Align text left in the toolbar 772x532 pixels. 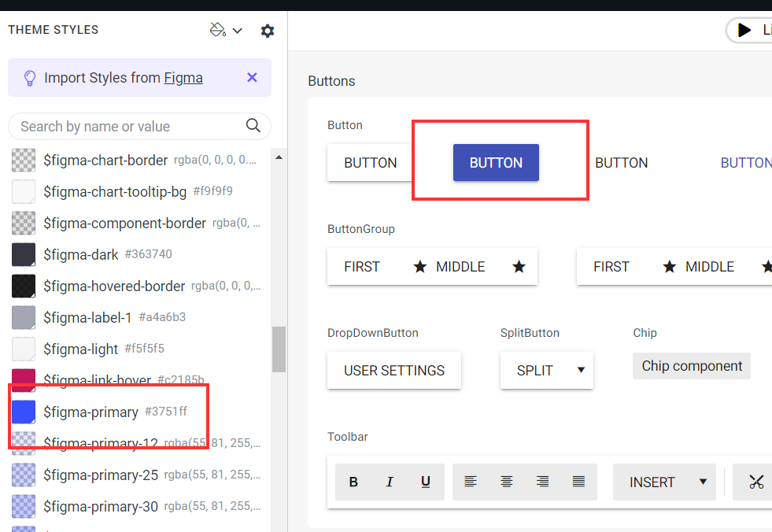(x=471, y=482)
